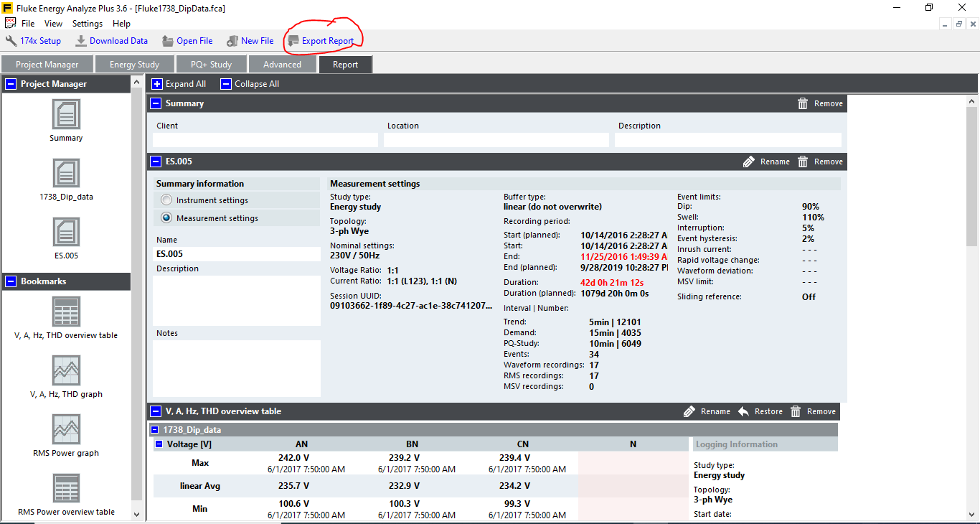This screenshot has height=524, width=980.
Task: Open V, A, Hz, THD overview table bookmark
Action: click(66, 312)
